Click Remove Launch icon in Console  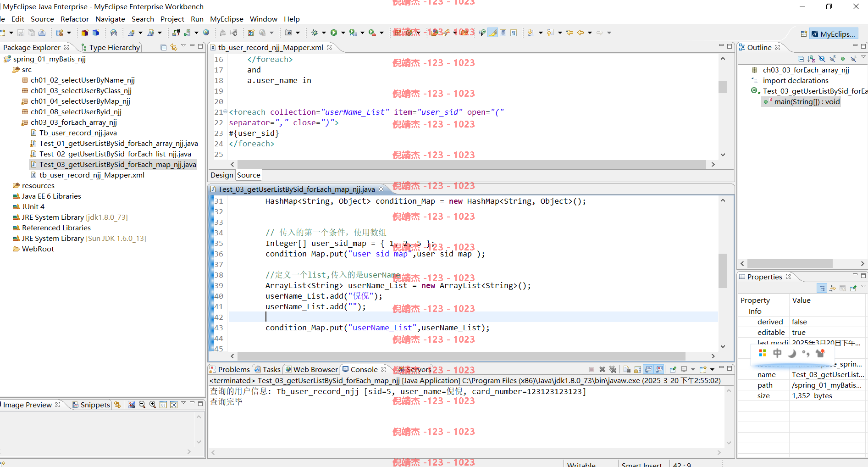click(x=602, y=369)
